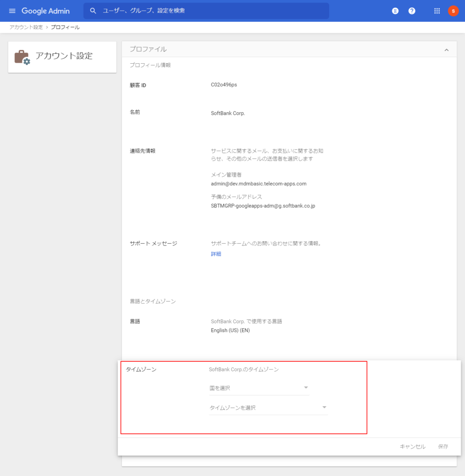
Task: Click the orange S account avatar
Action: click(x=453, y=11)
